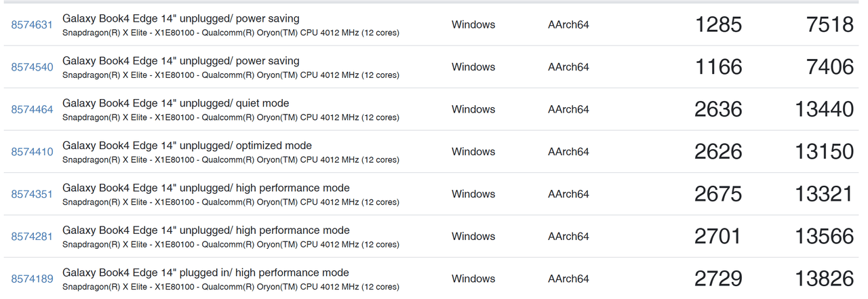Open result link 8574351

pyautogui.click(x=32, y=195)
